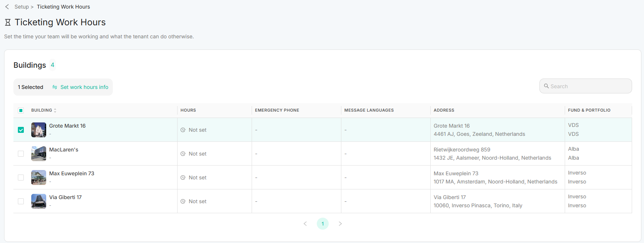Open the Setup breadcrumb link
Image resolution: width=644 pixels, height=243 pixels.
pos(22,7)
